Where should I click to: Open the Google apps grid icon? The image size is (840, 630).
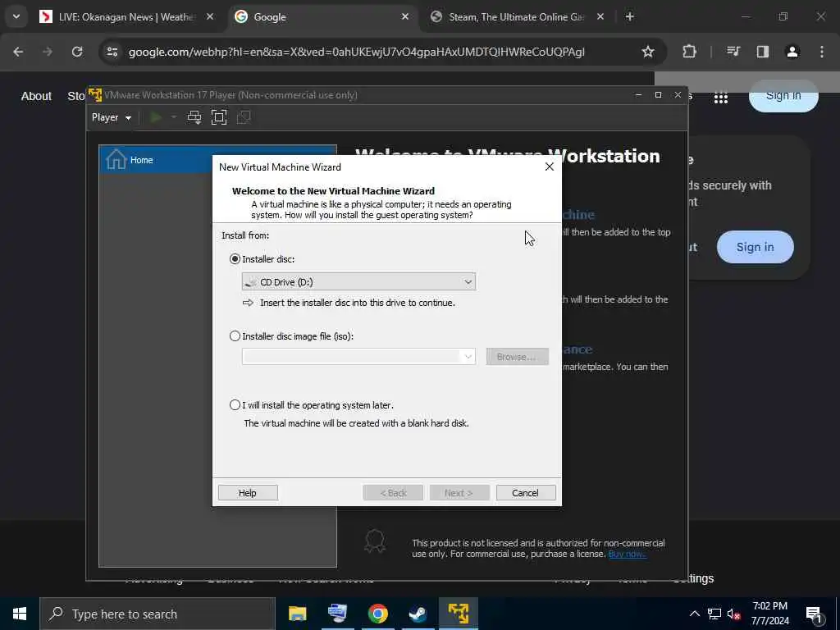(x=721, y=98)
